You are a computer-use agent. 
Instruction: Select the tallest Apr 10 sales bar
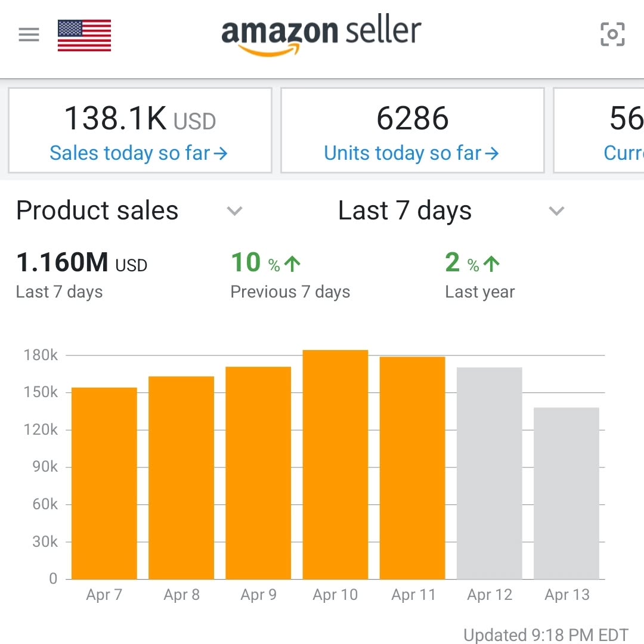[335, 464]
